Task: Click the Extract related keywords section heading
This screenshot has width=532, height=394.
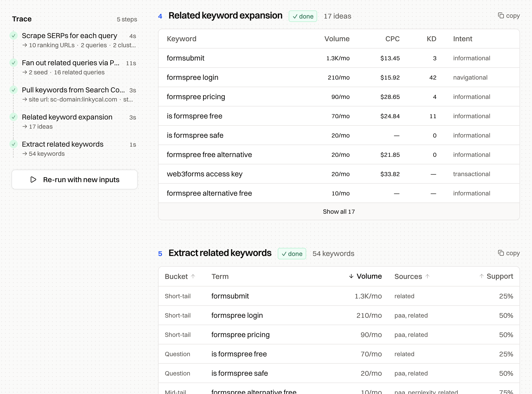Action: (220, 253)
